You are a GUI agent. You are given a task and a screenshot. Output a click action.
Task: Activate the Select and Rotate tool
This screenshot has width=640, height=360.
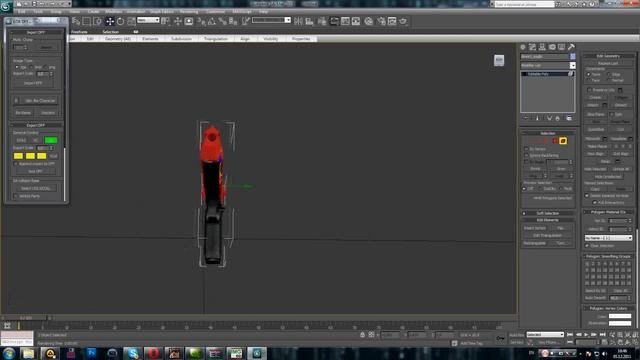pos(120,21)
